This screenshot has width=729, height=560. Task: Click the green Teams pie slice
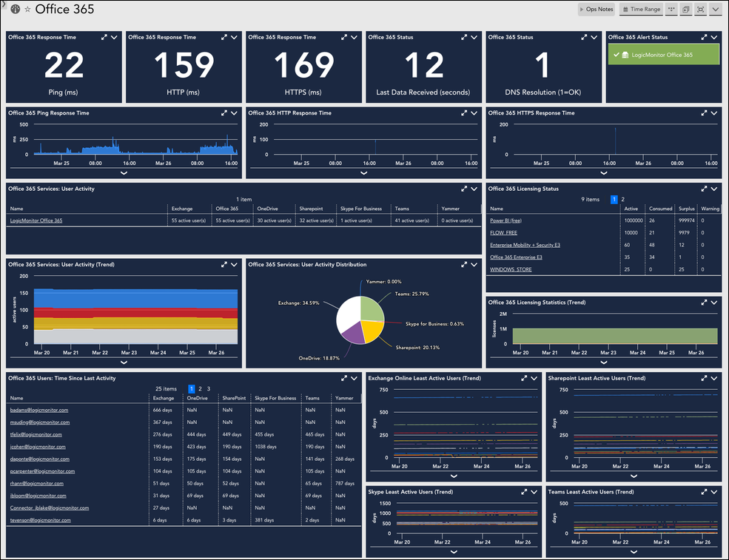(x=372, y=309)
